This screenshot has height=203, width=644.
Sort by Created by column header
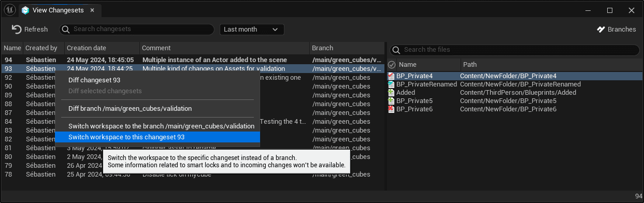(x=44, y=48)
